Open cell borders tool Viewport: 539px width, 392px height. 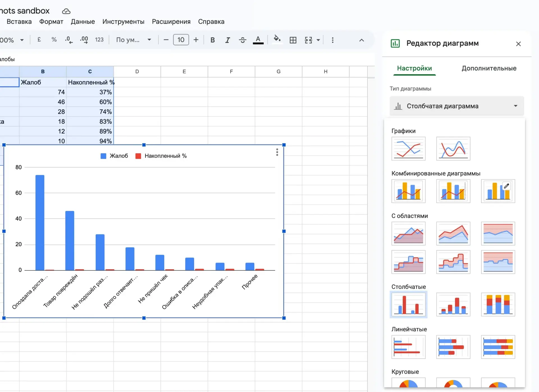tap(293, 40)
